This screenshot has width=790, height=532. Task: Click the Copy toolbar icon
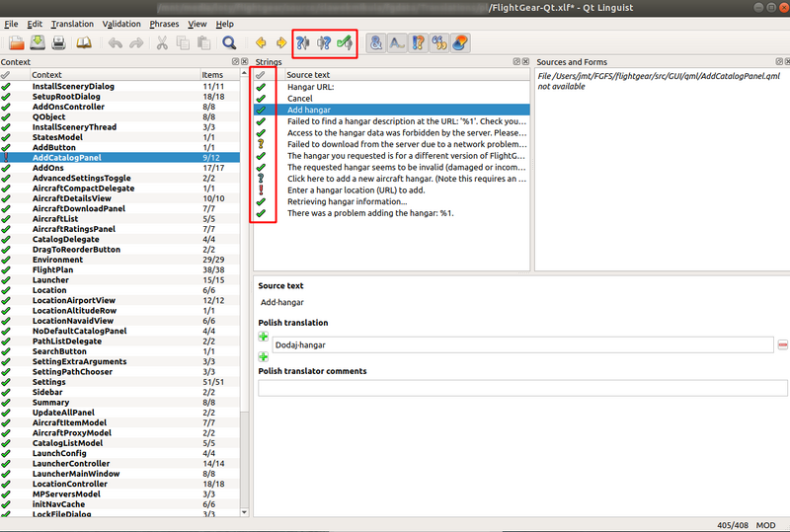183,43
